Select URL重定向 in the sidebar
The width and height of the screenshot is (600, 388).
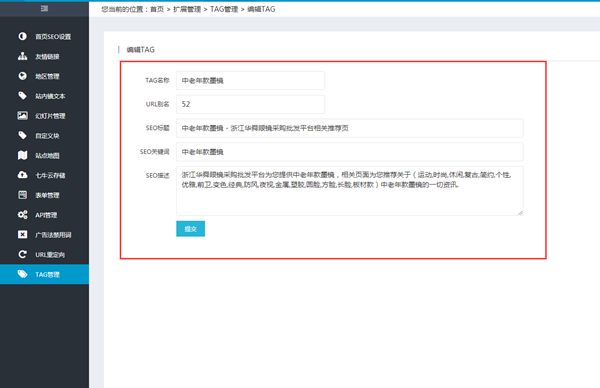point(44,254)
